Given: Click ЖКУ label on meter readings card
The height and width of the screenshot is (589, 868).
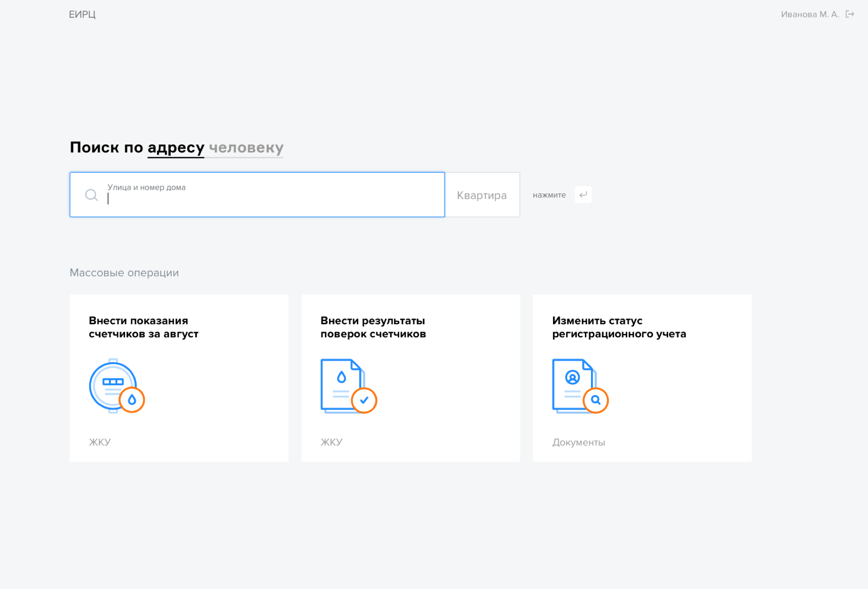Looking at the screenshot, I should [100, 442].
